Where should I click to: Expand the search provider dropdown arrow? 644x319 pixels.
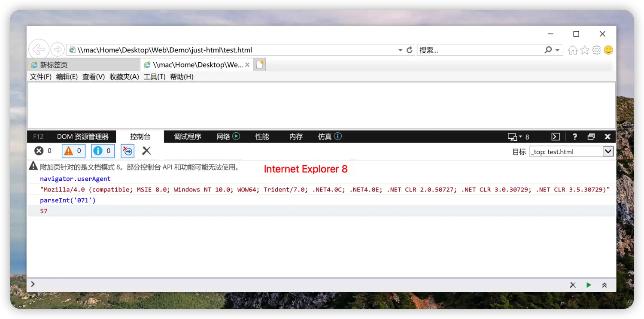click(557, 50)
